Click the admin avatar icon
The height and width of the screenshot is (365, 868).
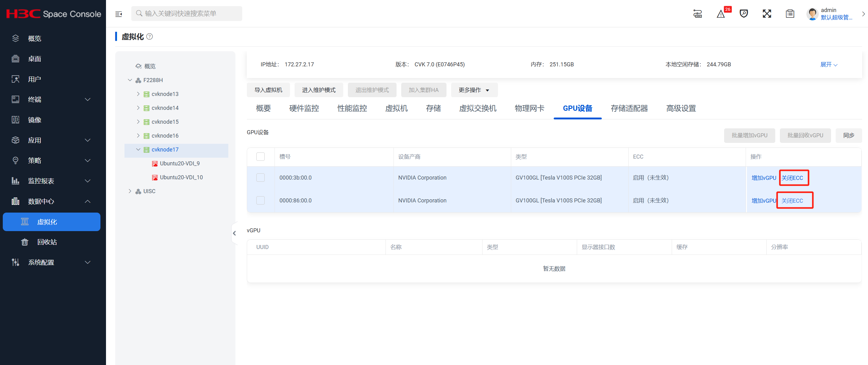[x=812, y=14]
